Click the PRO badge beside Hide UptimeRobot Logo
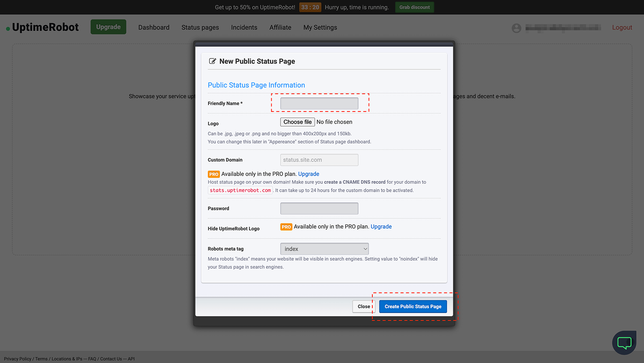This screenshot has height=363, width=644. [x=286, y=227]
